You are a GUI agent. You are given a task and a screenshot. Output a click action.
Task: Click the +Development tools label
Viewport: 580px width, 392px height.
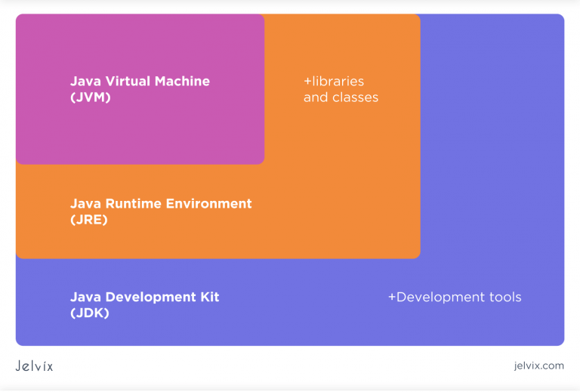click(455, 297)
